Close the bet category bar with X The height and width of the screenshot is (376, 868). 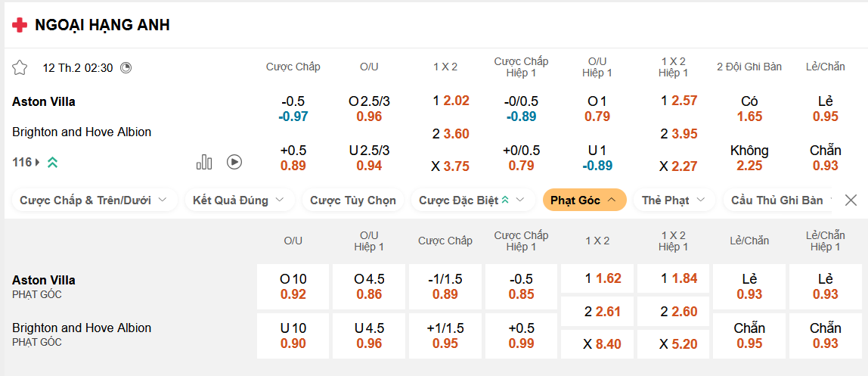click(851, 200)
